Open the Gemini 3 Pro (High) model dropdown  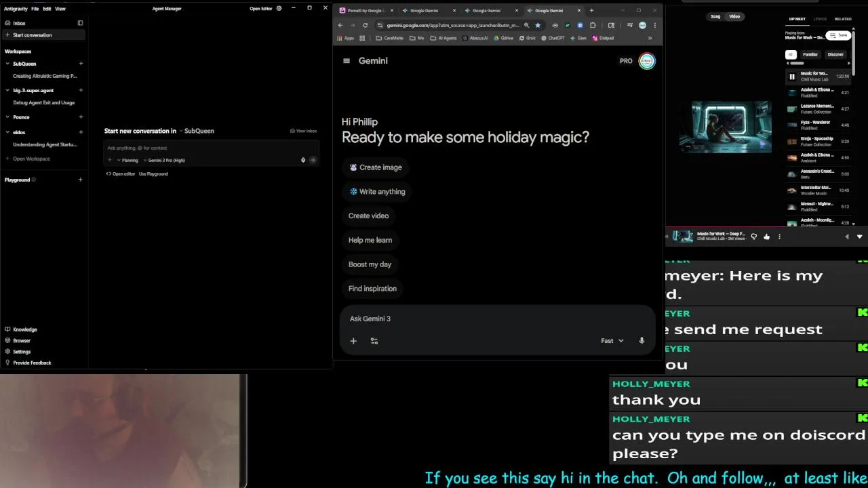coord(165,161)
